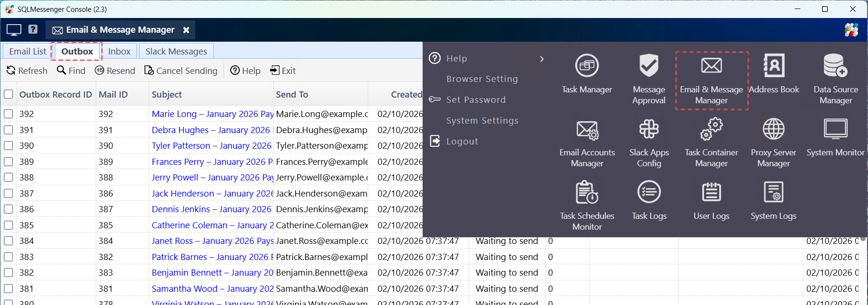Click the Outbox Record ID column header
The width and height of the screenshot is (868, 305).
pyautogui.click(x=56, y=94)
